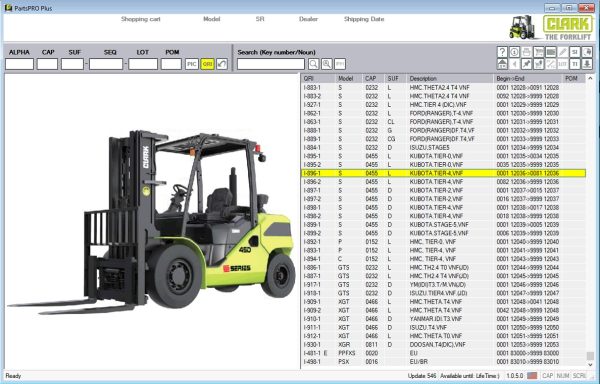
Task: Select row I-911-1 ISUZU.T4.VNF
Action: [443, 327]
